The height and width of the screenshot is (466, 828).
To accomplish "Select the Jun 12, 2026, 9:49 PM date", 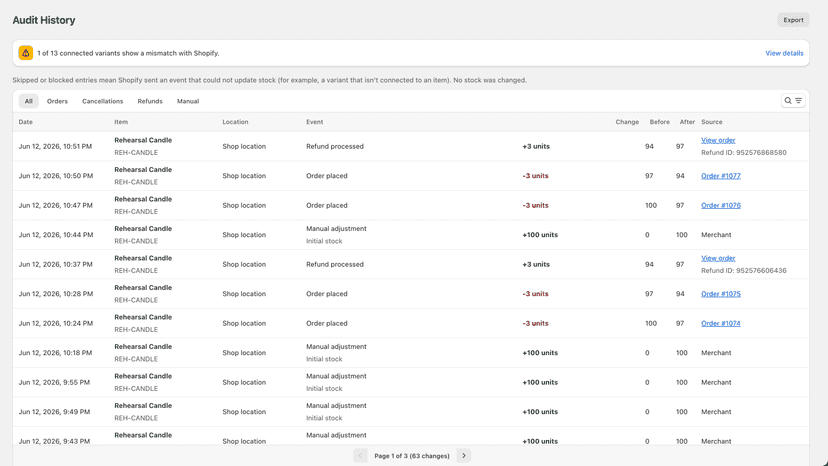I will (x=54, y=412).
